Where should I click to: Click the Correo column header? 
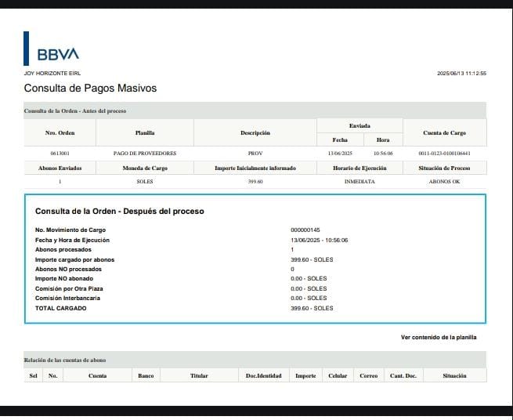[368, 376]
